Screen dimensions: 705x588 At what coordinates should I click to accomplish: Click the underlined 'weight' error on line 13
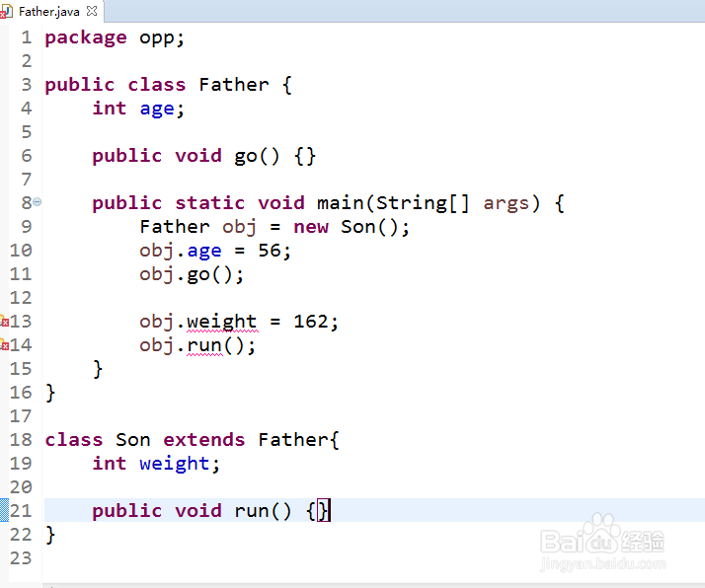pos(221,322)
